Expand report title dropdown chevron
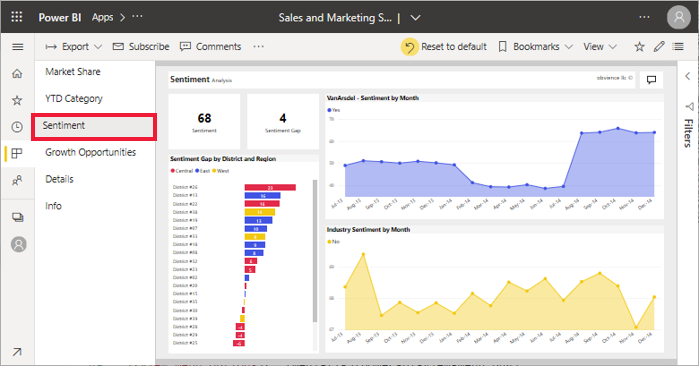Viewport: 700px width, 366px height. pos(415,18)
